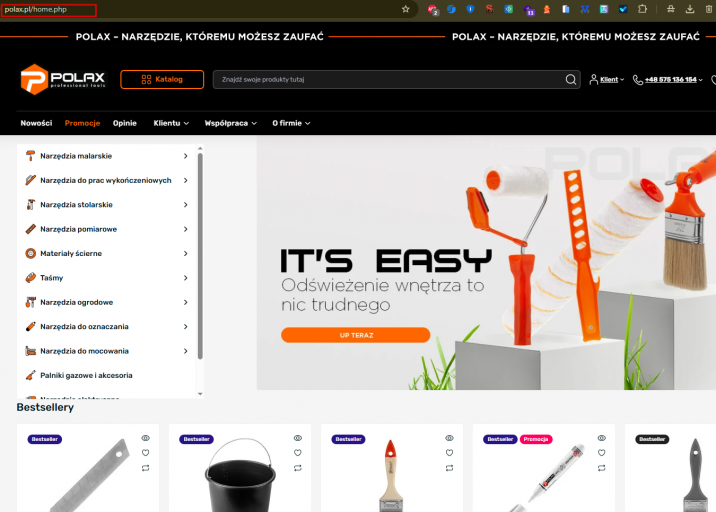Click the UP TERAZ banner button
This screenshot has height=512, width=716.
pos(356,335)
